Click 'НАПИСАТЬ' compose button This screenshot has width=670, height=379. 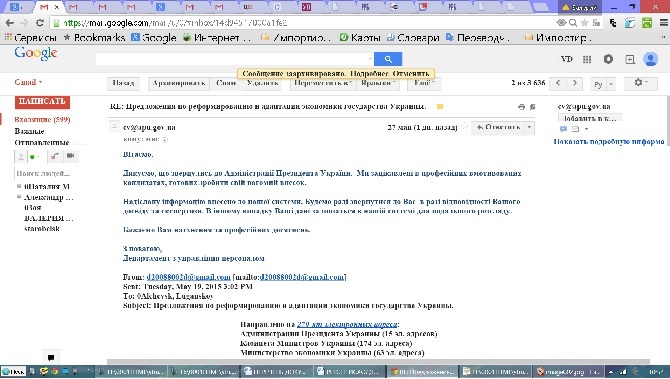[x=42, y=102]
